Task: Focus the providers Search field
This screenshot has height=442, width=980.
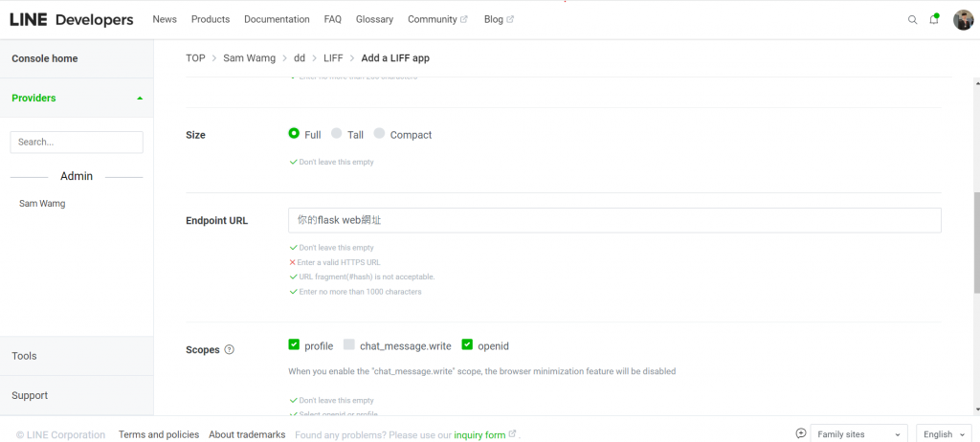Action: click(x=77, y=142)
